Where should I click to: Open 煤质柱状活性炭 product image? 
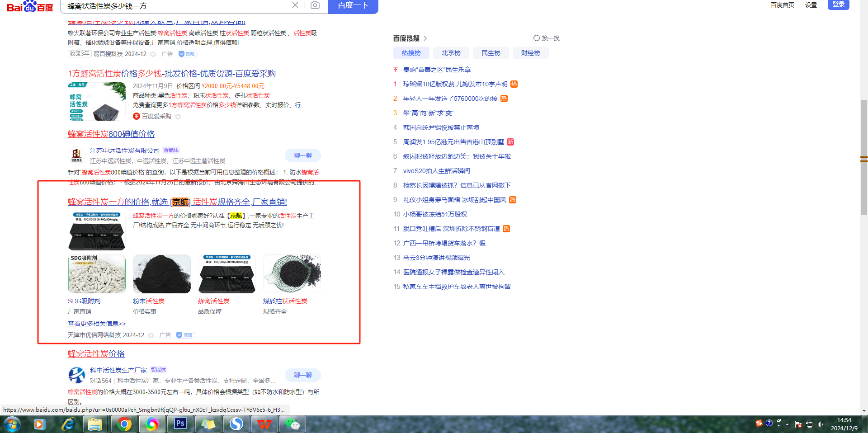[292, 273]
